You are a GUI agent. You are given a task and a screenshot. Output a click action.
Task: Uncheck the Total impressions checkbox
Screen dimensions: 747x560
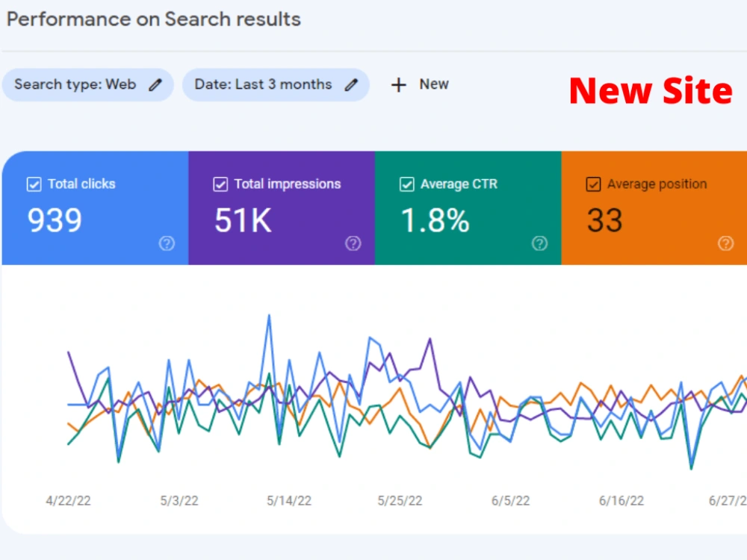coord(220,184)
